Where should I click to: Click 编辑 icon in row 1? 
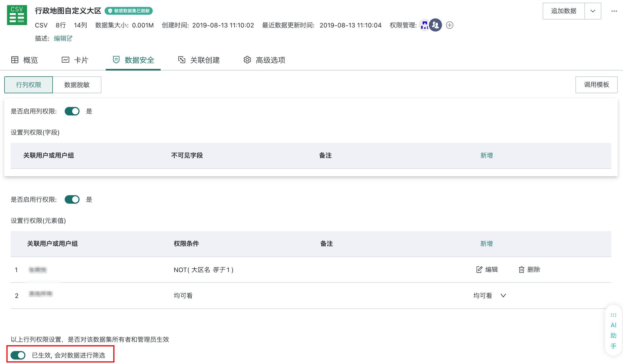click(x=479, y=269)
